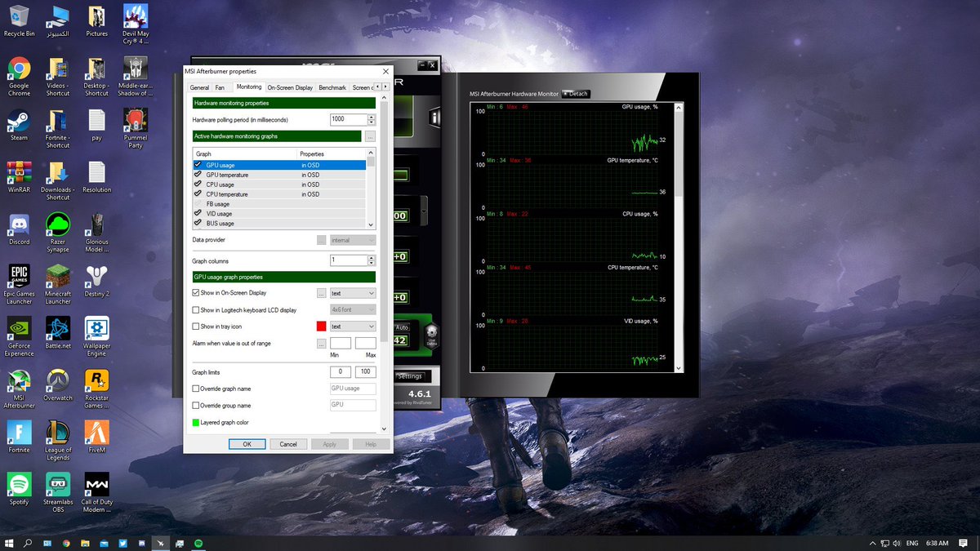This screenshot has height=551, width=980.
Task: Select the Monitoring tab
Action: click(248, 87)
